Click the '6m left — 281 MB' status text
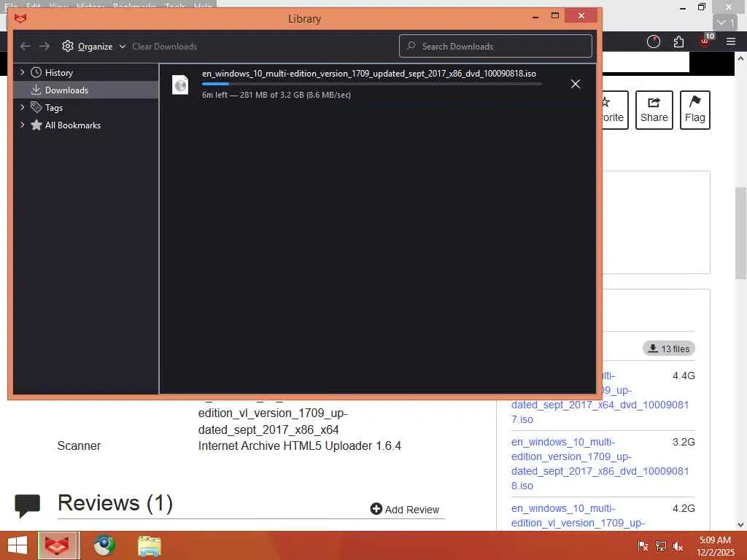 click(276, 95)
